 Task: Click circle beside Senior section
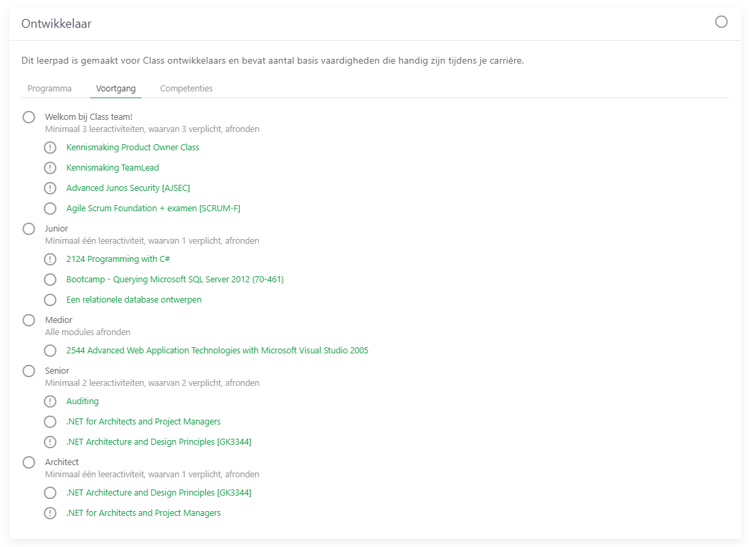pos(28,371)
